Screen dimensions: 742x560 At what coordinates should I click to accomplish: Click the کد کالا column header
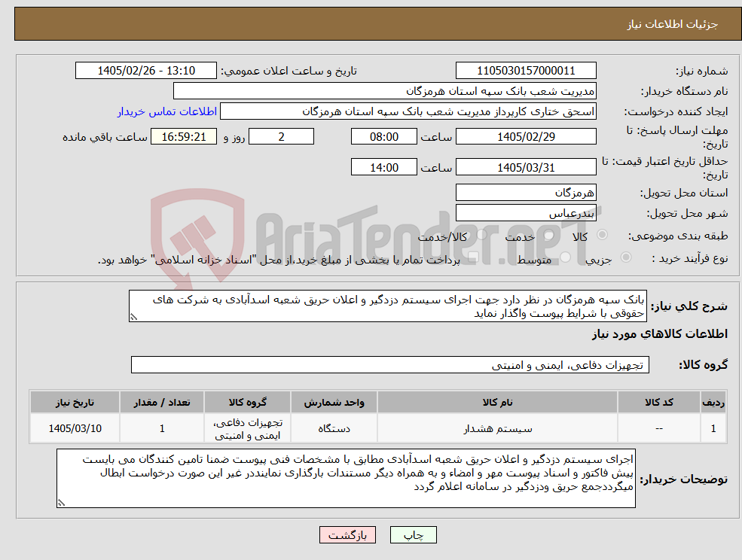[658, 403]
